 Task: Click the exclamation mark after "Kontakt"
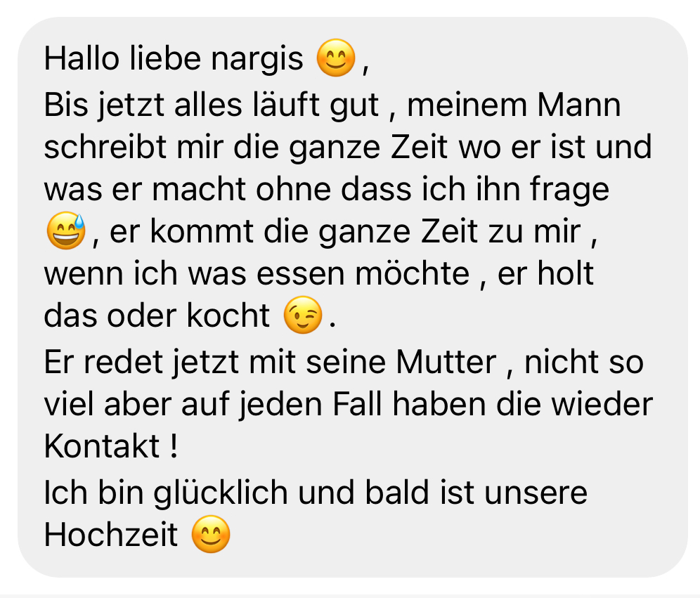point(174,446)
